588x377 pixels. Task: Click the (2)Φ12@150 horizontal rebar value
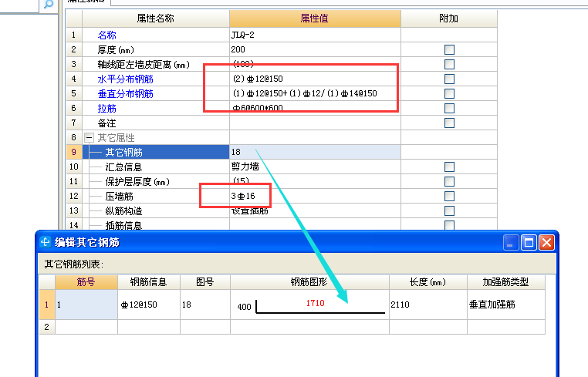pyautogui.click(x=315, y=79)
